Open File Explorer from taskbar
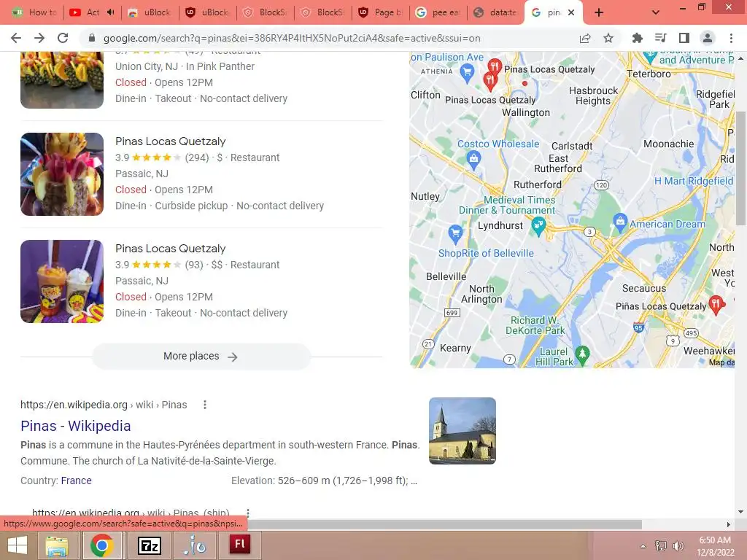This screenshot has height=560, width=747. point(57,545)
